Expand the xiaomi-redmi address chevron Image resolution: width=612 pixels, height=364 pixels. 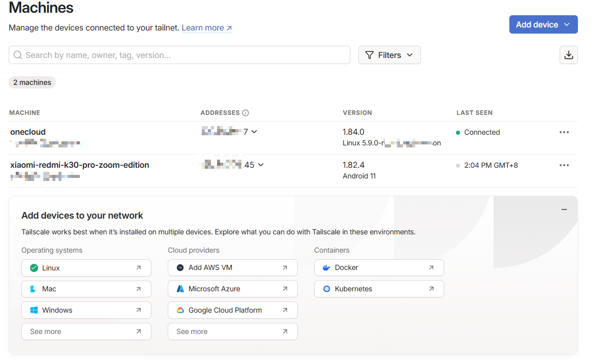coord(261,165)
